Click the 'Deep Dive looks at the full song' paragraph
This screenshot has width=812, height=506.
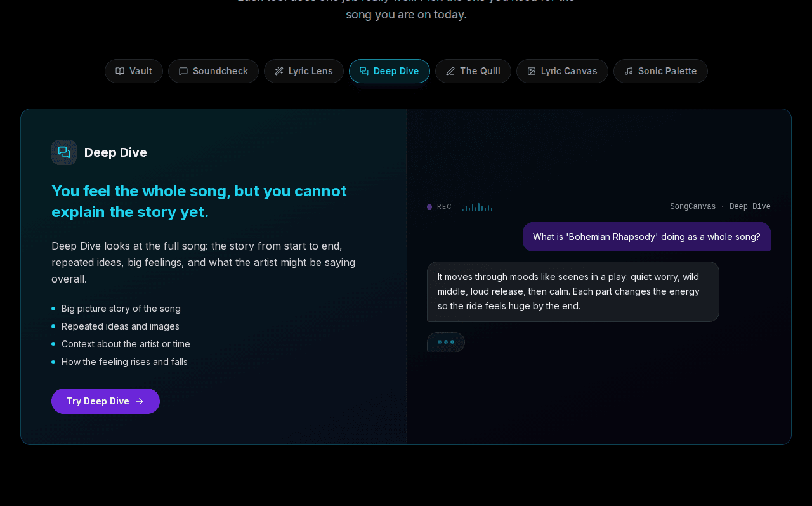click(204, 262)
